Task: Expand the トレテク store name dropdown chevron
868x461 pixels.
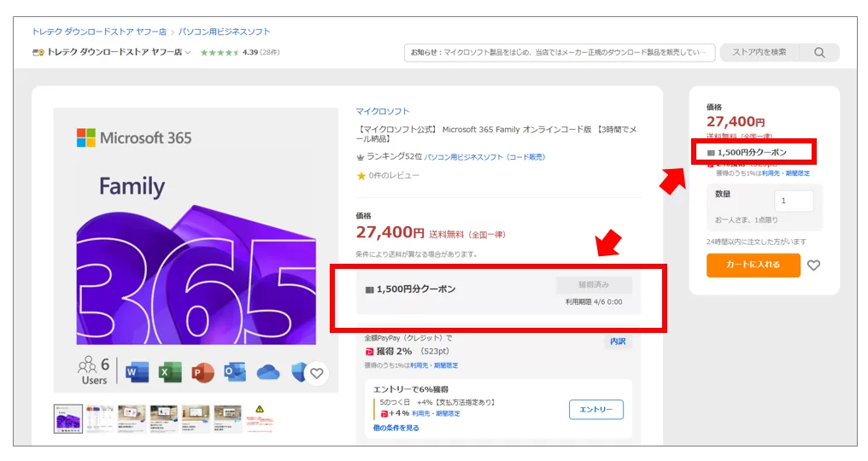Action: coord(188,53)
